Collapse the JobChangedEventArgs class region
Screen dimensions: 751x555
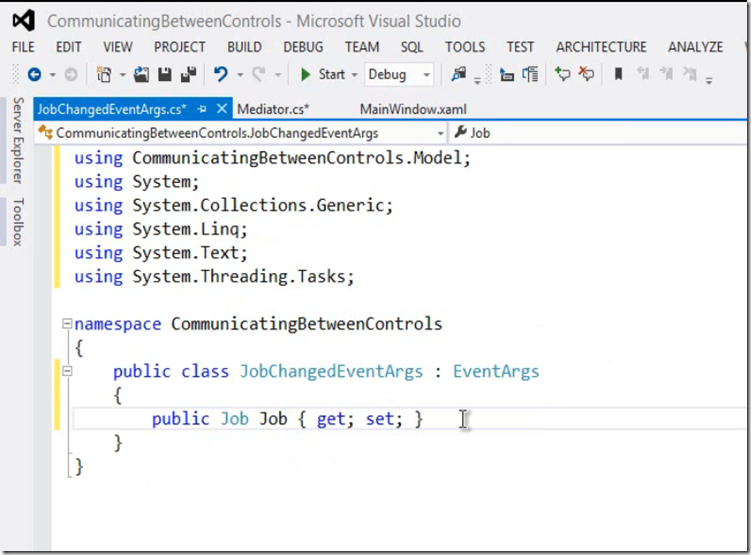(67, 371)
